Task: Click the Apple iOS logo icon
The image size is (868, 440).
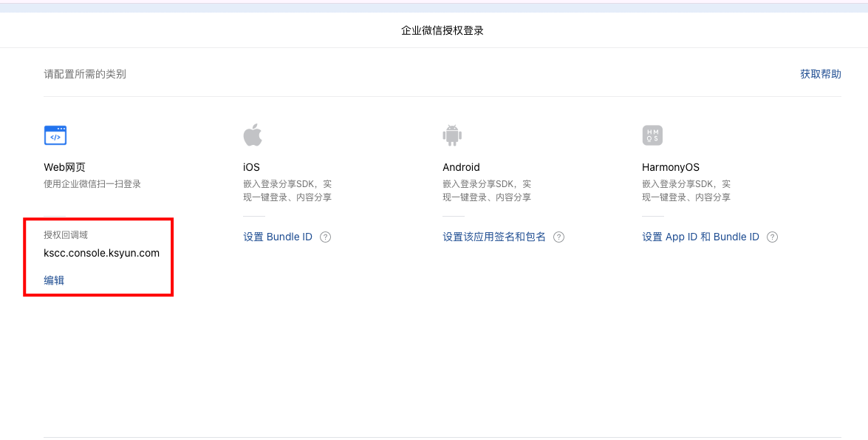Action: [x=253, y=135]
